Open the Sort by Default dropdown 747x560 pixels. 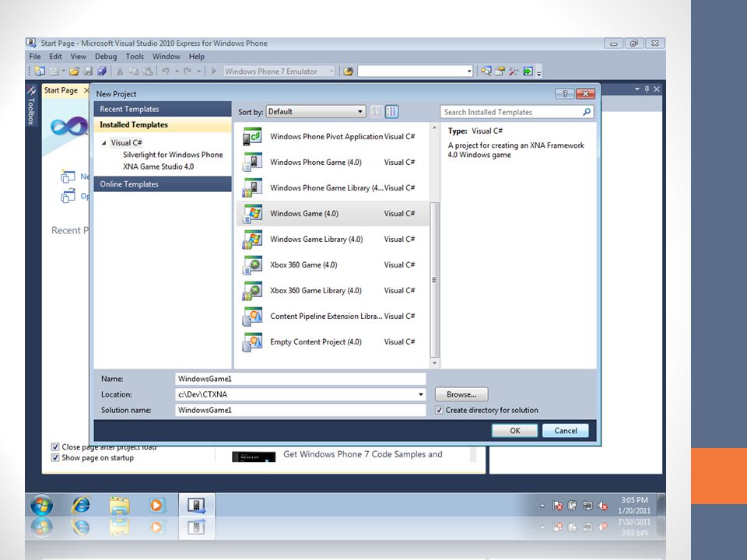(x=316, y=112)
